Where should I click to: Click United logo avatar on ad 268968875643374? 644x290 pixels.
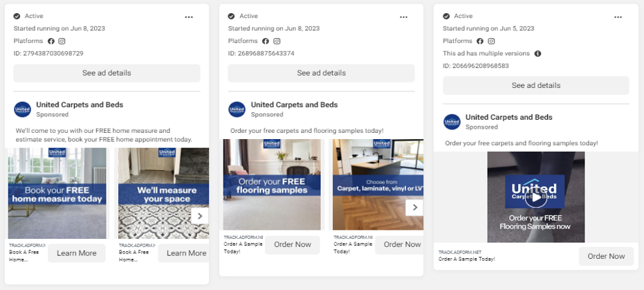coord(237,109)
